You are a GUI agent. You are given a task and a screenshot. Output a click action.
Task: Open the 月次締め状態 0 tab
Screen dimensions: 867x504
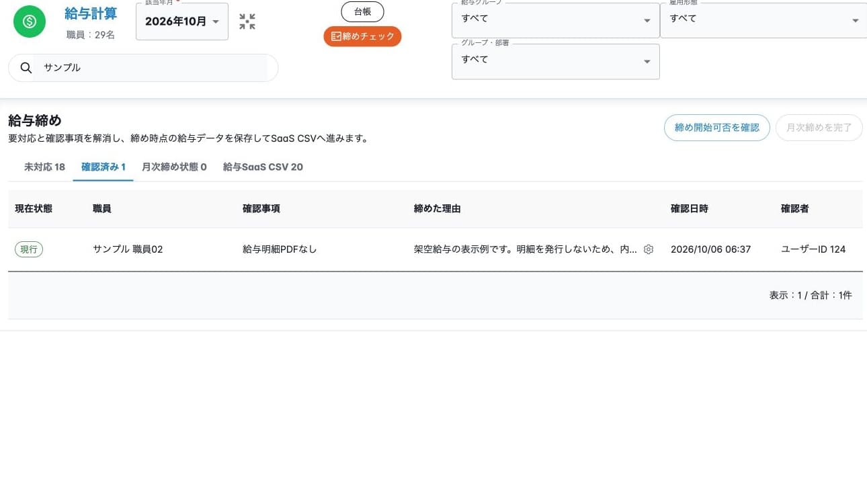coord(174,167)
